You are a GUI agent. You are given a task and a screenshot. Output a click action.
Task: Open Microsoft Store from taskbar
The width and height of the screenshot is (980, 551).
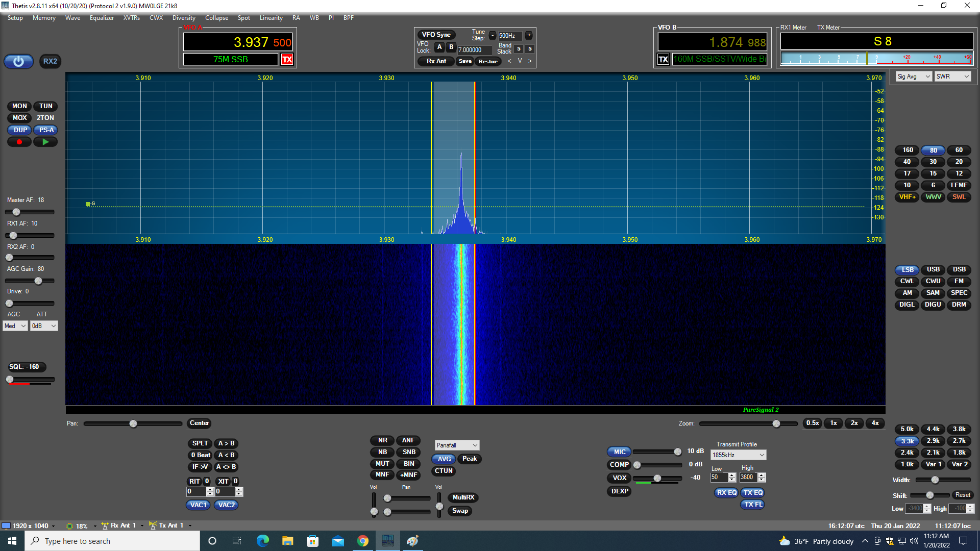(x=312, y=541)
